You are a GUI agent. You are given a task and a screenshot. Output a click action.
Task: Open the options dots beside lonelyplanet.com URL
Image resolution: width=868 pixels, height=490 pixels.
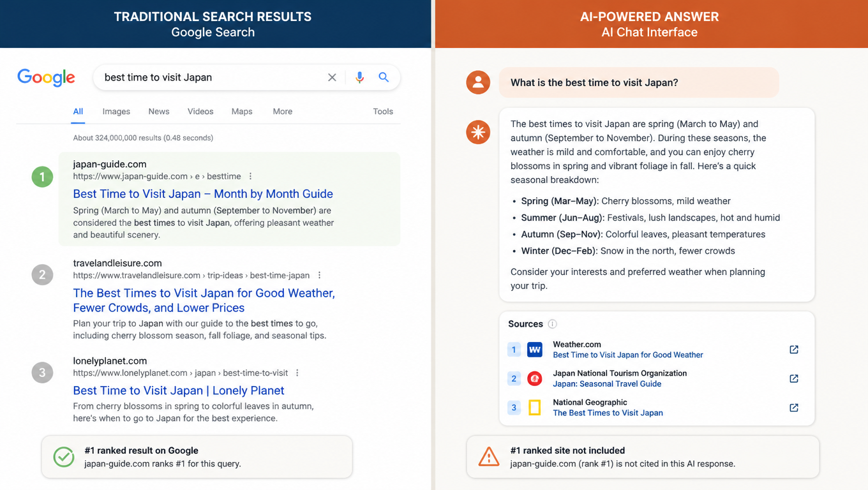point(297,373)
